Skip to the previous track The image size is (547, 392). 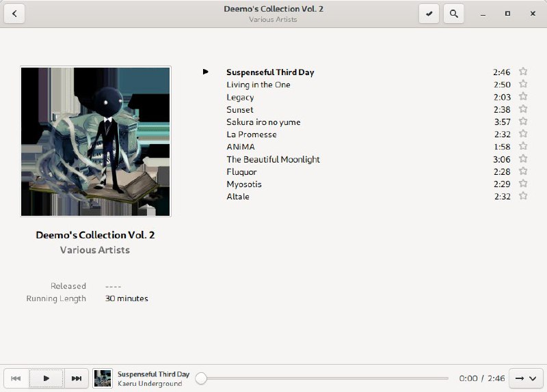[16, 378]
